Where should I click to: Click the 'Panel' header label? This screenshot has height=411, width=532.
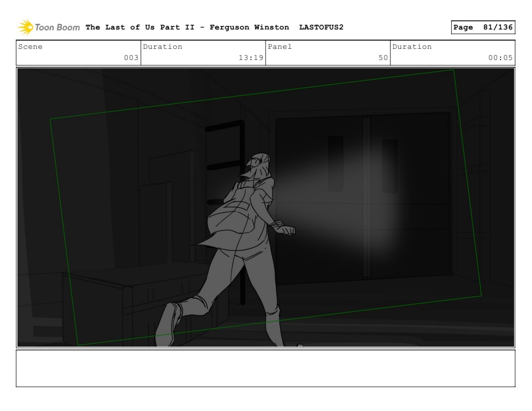pyautogui.click(x=280, y=47)
